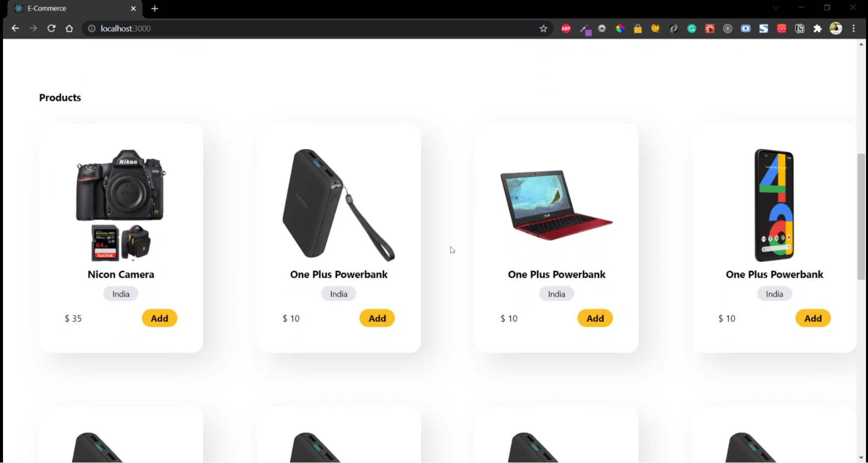Add the Nicon Camera to cart
The width and height of the screenshot is (868, 463).
(160, 318)
